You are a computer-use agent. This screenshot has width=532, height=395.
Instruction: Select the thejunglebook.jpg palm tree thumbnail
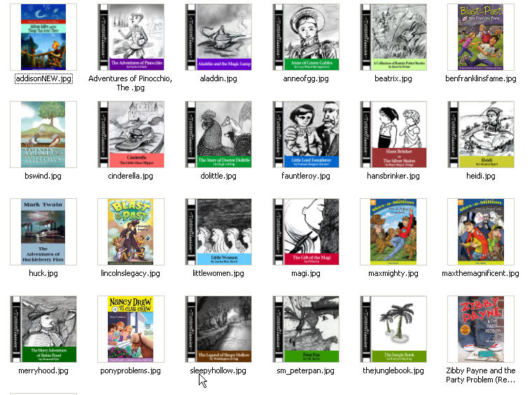[x=393, y=329]
